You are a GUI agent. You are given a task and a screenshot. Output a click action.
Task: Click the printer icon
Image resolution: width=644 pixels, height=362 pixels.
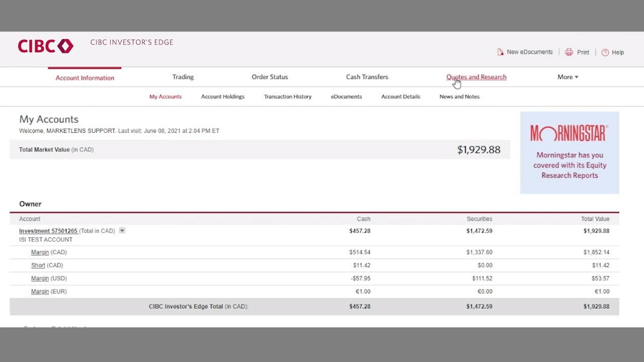(569, 52)
